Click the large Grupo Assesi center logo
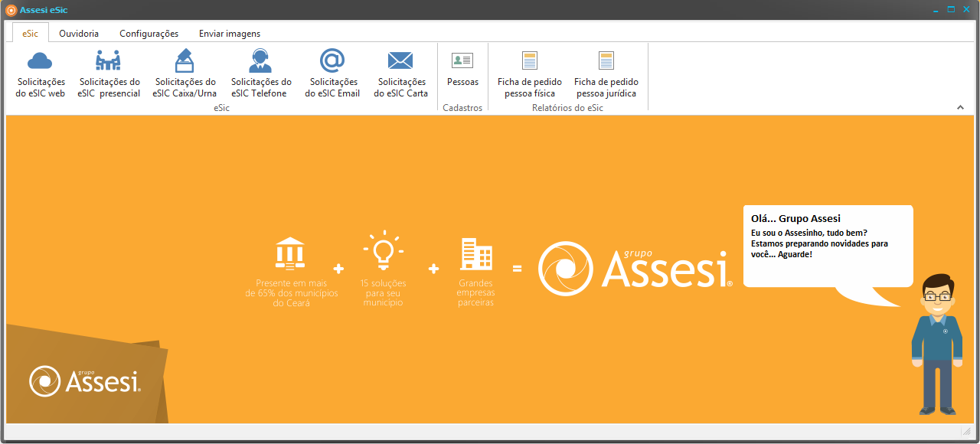 635,269
